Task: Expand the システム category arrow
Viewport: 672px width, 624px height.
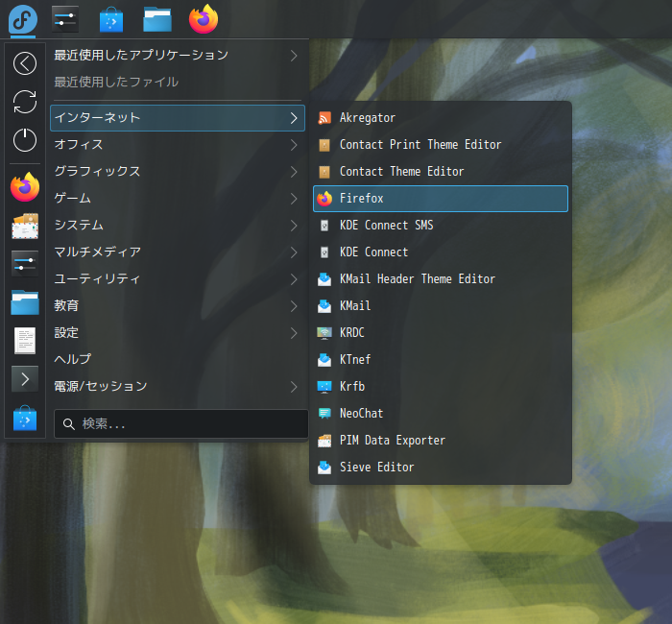Action: pyautogui.click(x=294, y=226)
